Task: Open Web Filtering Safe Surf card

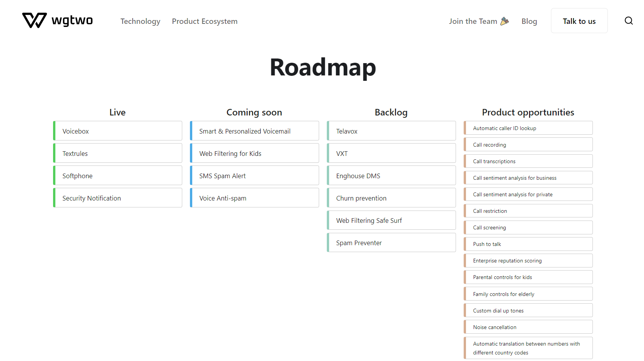Action: (x=391, y=220)
